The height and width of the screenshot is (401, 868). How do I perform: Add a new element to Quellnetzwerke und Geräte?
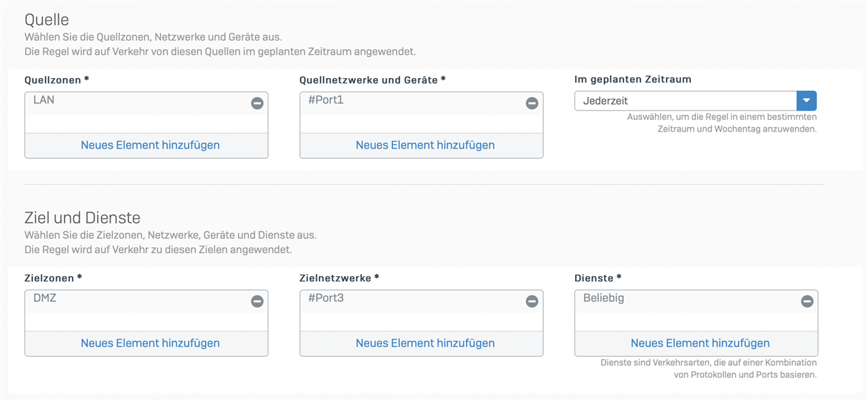[x=425, y=145]
